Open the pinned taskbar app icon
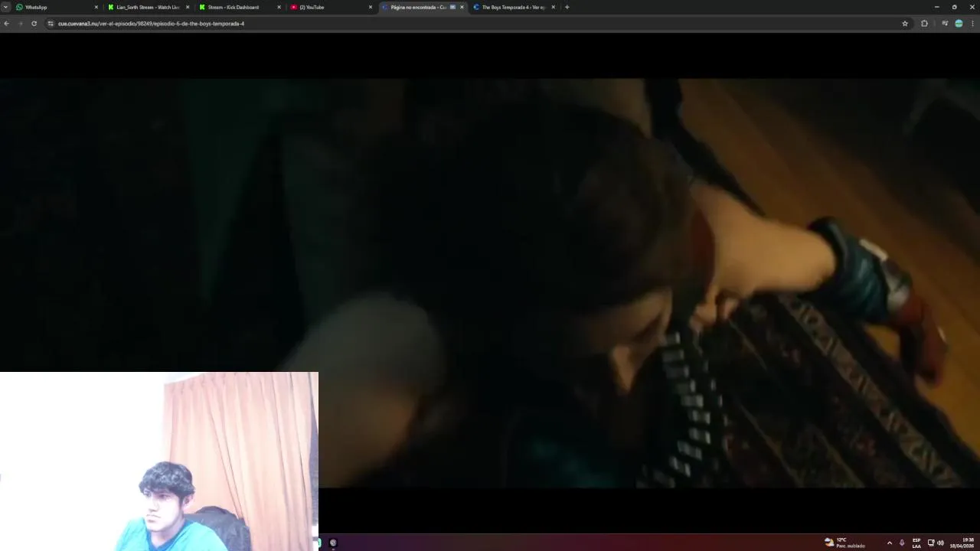This screenshot has height=551, width=980. [x=333, y=543]
